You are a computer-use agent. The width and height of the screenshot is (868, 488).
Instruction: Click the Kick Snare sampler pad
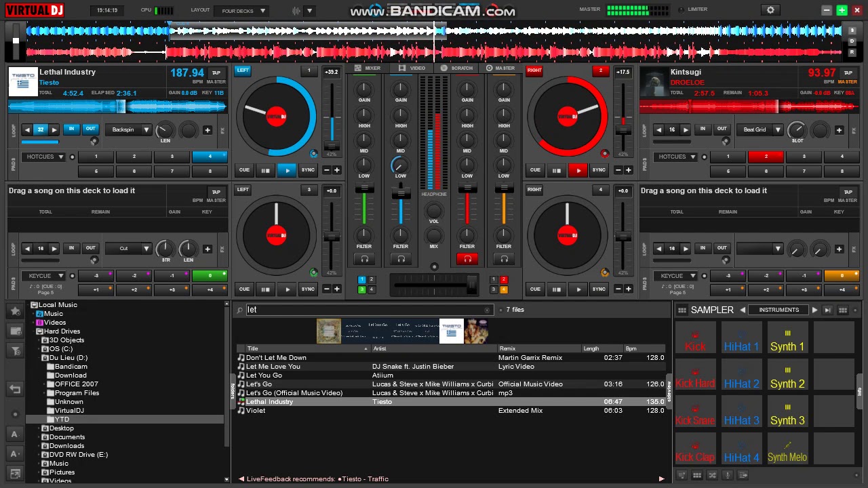695,411
